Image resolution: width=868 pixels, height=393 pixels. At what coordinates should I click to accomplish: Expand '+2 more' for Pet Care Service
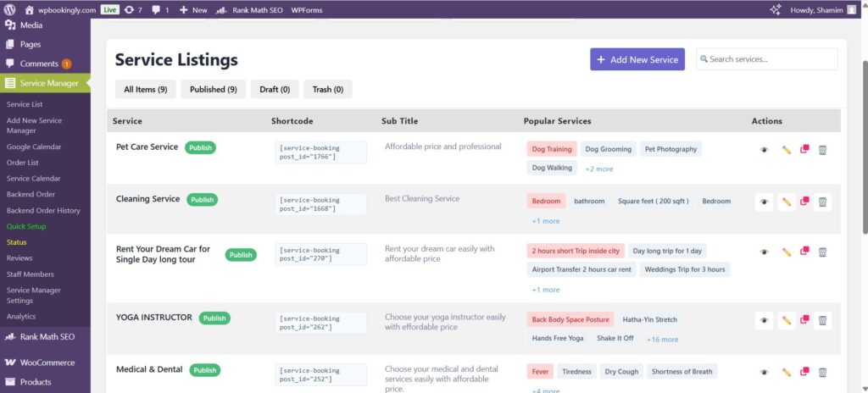pos(598,169)
